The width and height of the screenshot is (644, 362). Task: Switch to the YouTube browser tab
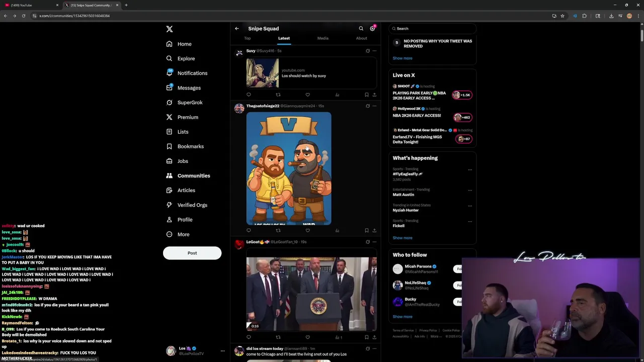click(30, 5)
